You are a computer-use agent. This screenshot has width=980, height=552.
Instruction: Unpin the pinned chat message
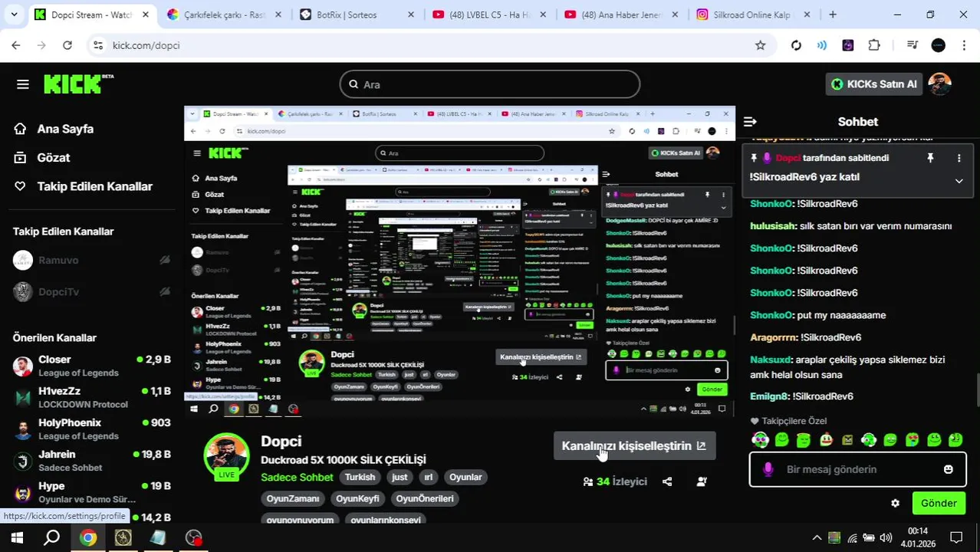click(x=930, y=158)
